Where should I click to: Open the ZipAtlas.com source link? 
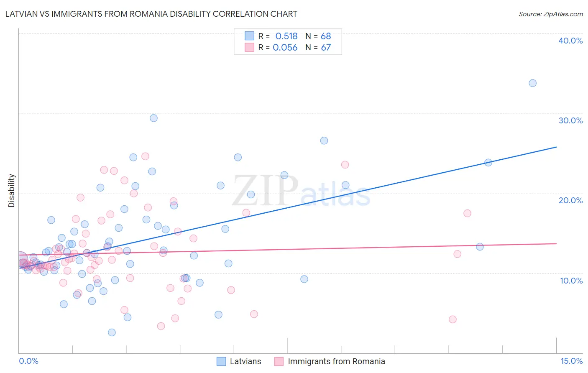pyautogui.click(x=551, y=14)
